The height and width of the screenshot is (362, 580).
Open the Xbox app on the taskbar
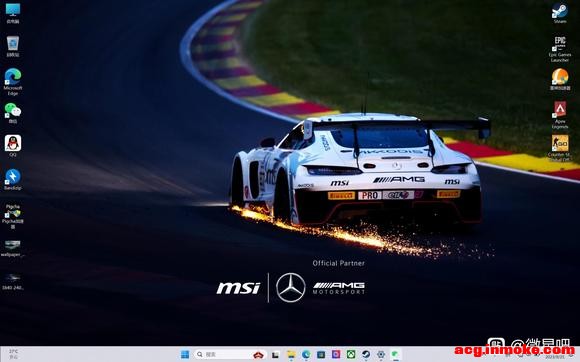[x=351, y=355]
